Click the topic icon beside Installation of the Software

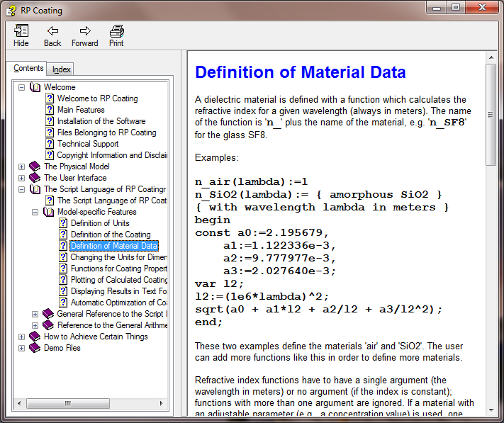tap(49, 121)
